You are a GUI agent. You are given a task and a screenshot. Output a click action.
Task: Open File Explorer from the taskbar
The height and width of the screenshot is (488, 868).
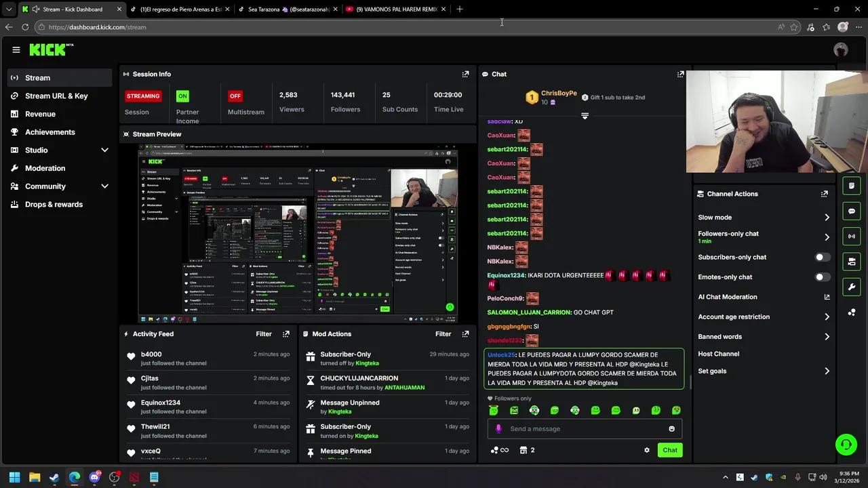click(x=35, y=477)
